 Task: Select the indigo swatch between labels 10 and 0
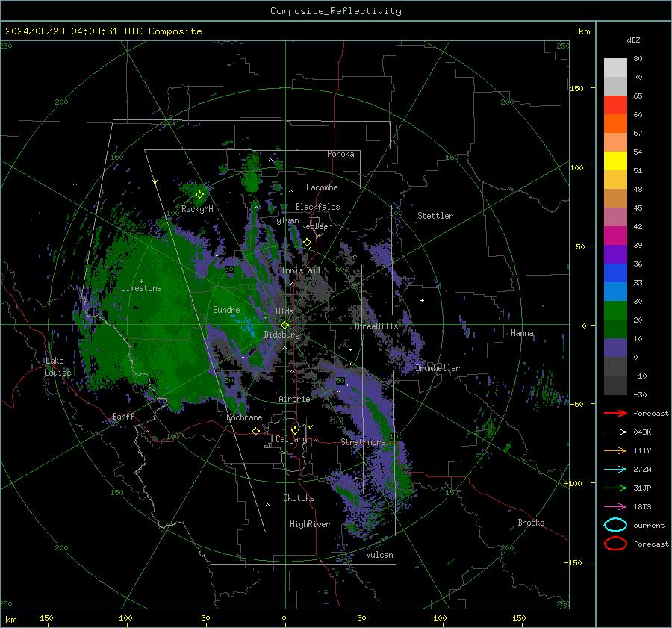[x=615, y=347]
